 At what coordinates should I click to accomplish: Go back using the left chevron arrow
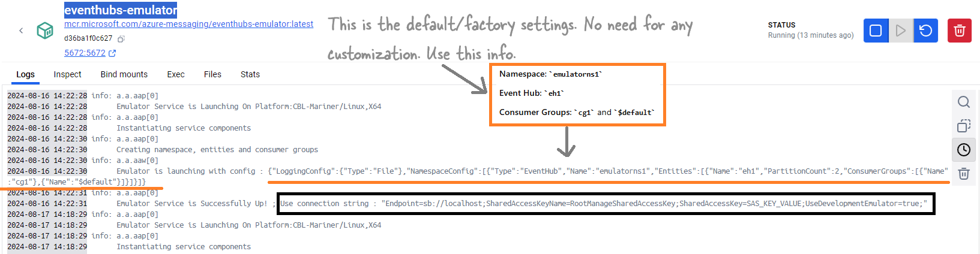[21, 31]
